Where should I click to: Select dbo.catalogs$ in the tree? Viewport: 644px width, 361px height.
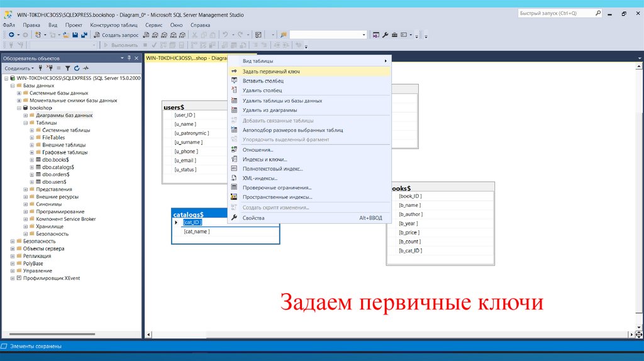click(58, 167)
